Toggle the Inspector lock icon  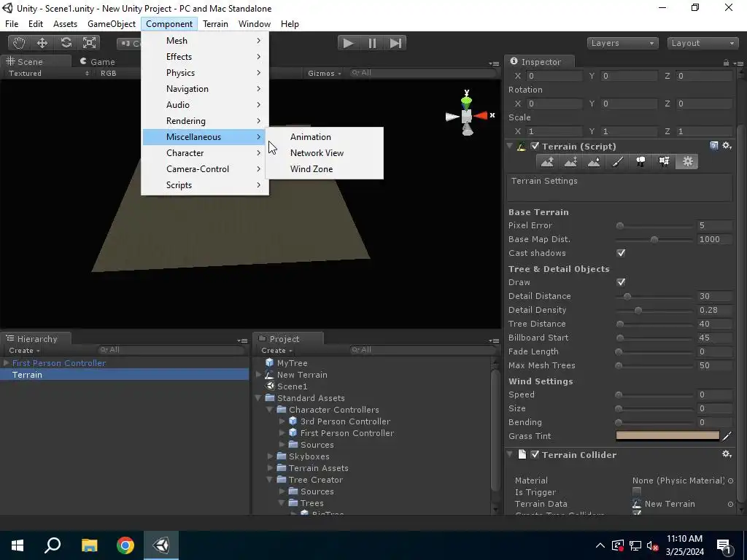(x=726, y=63)
